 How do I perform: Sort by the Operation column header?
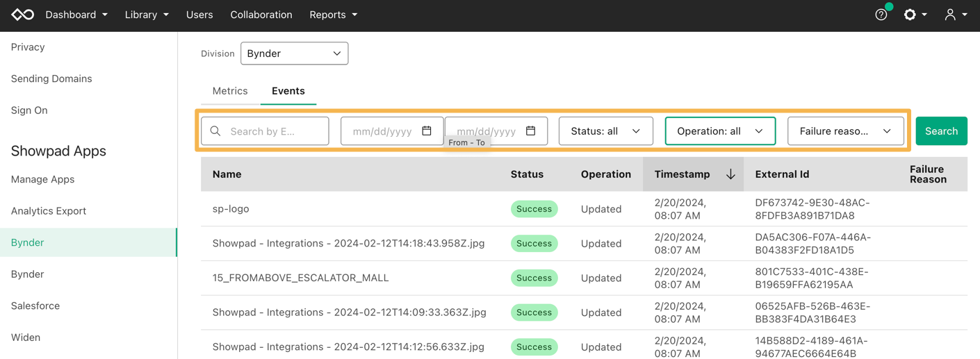point(606,174)
